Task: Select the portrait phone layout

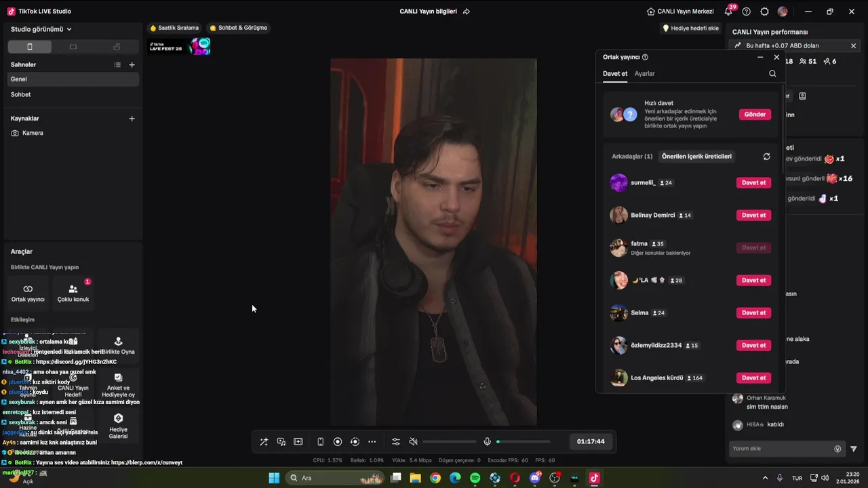Action: 29,47
